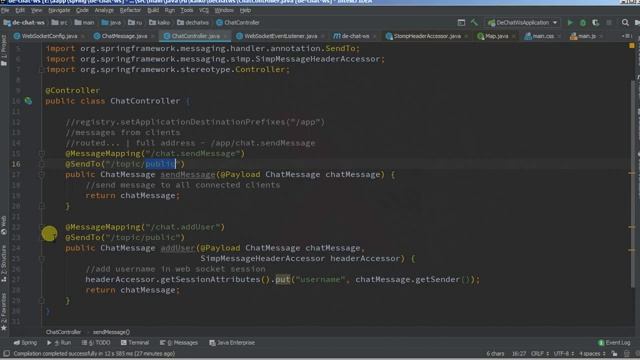Open Search Everywhere via the magnifier icon

pyautogui.click(x=625, y=23)
